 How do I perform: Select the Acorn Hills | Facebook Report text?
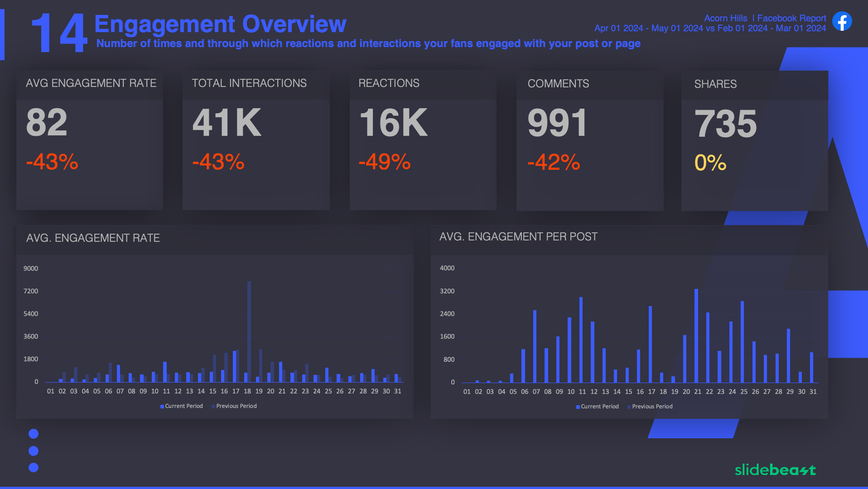coord(765,18)
